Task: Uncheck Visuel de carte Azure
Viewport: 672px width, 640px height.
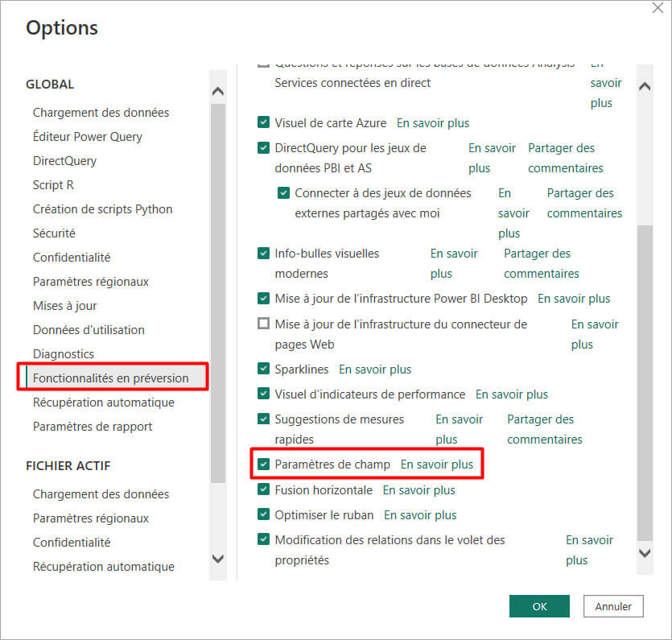Action: point(263,122)
